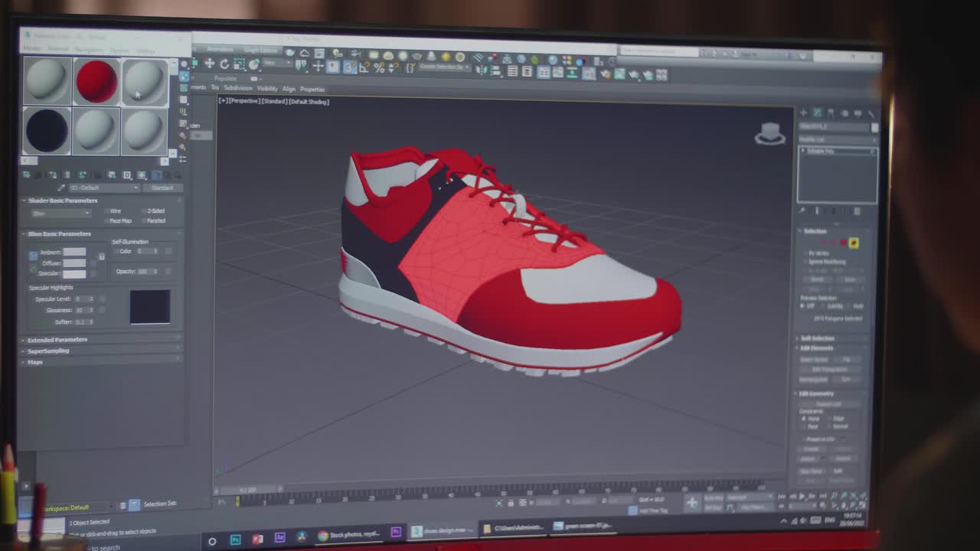Click the Standard material type button
This screenshot has height=551, width=980.
163,187
